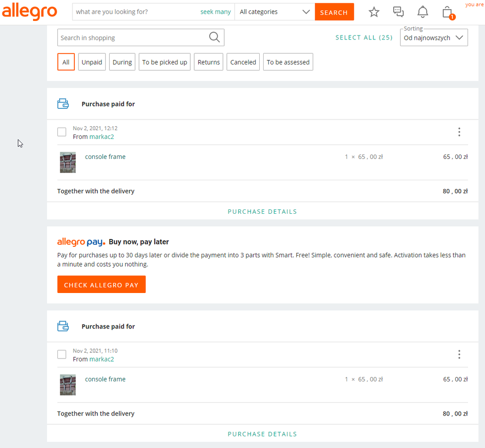
Task: Open notifications bell icon
Action: point(422,12)
